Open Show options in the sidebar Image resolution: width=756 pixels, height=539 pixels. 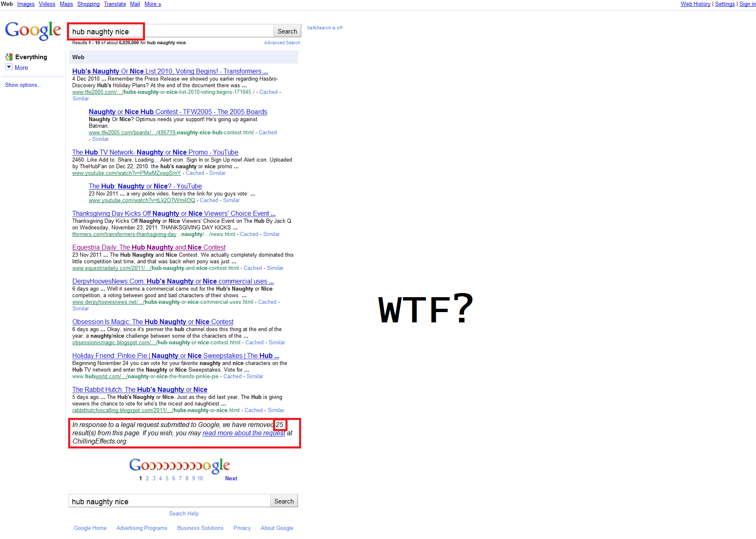click(x=23, y=85)
